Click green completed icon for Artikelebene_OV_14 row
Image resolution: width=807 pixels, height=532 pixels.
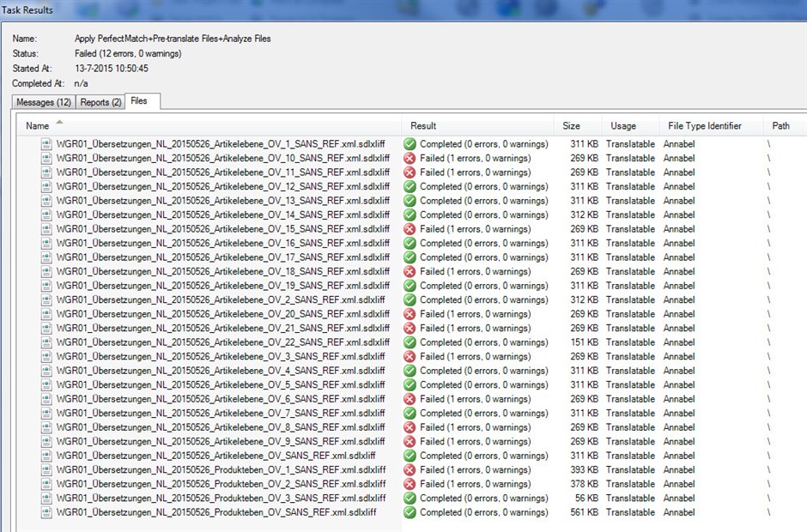point(410,215)
